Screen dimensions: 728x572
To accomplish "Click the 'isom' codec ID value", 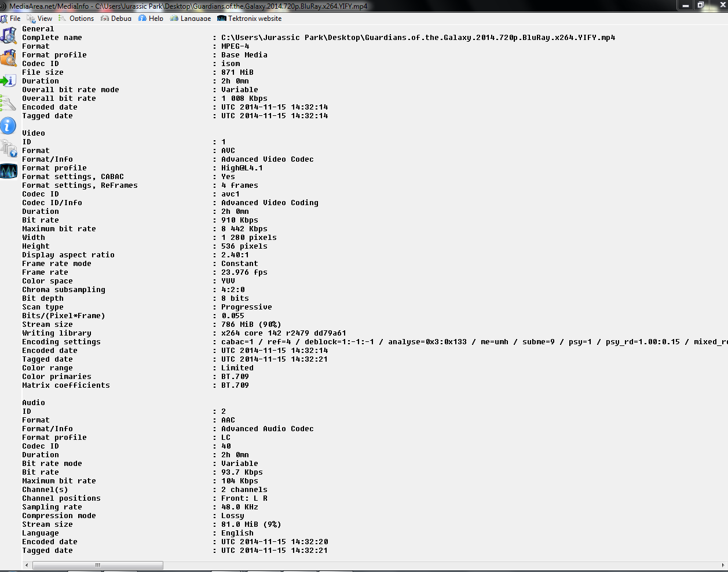I will click(231, 64).
